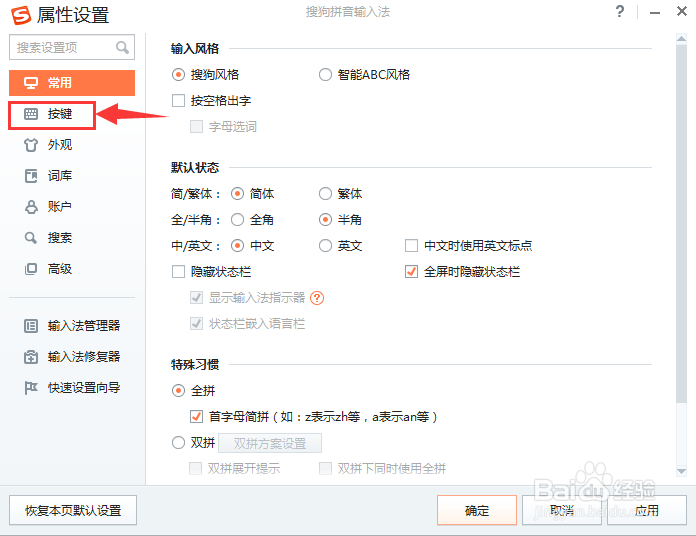Click the magnifier icon in search settings box
Screen dimensions: 696x536
coord(122,47)
